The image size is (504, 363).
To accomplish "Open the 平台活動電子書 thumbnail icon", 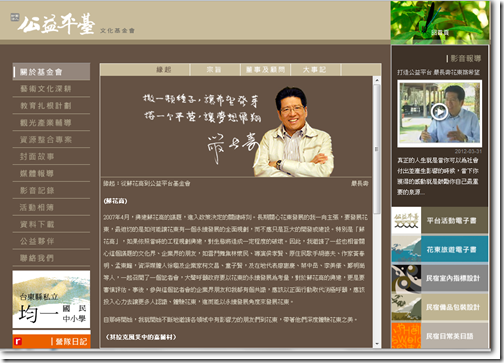I will click(406, 220).
